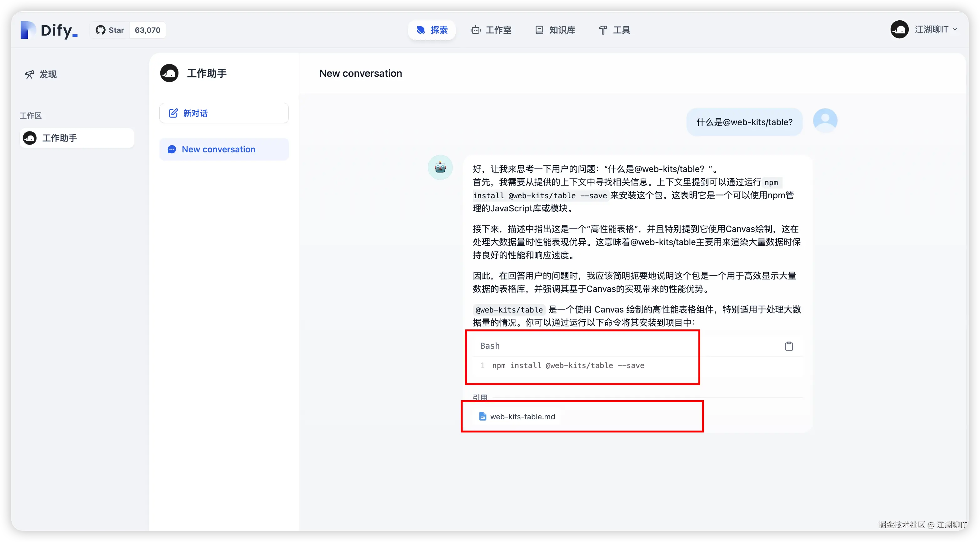The image size is (980, 542).
Task: Click the 63,070 star count
Action: click(147, 30)
